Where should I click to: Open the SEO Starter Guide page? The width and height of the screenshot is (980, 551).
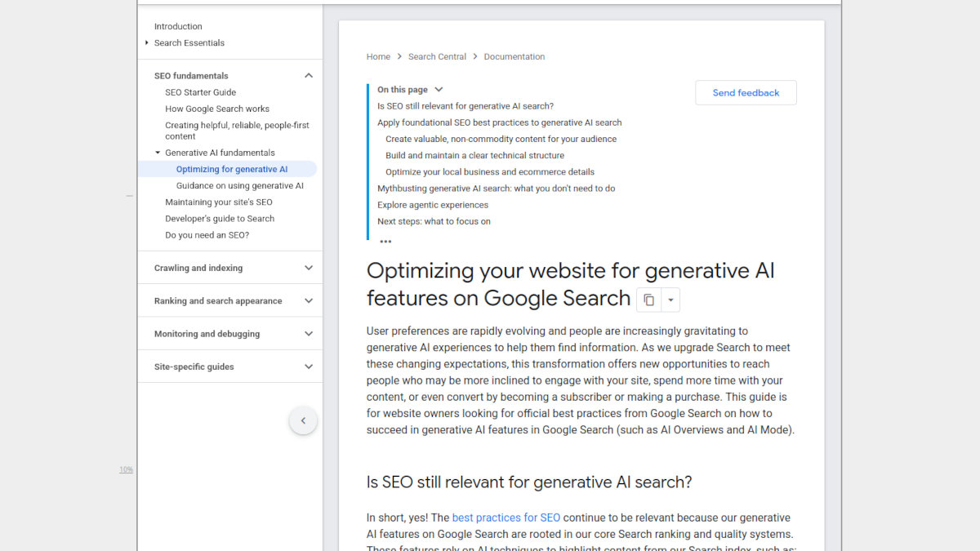click(200, 92)
